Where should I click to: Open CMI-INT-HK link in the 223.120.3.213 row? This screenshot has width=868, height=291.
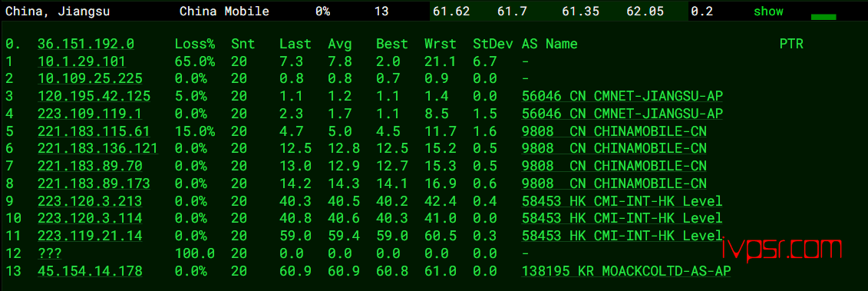622,200
